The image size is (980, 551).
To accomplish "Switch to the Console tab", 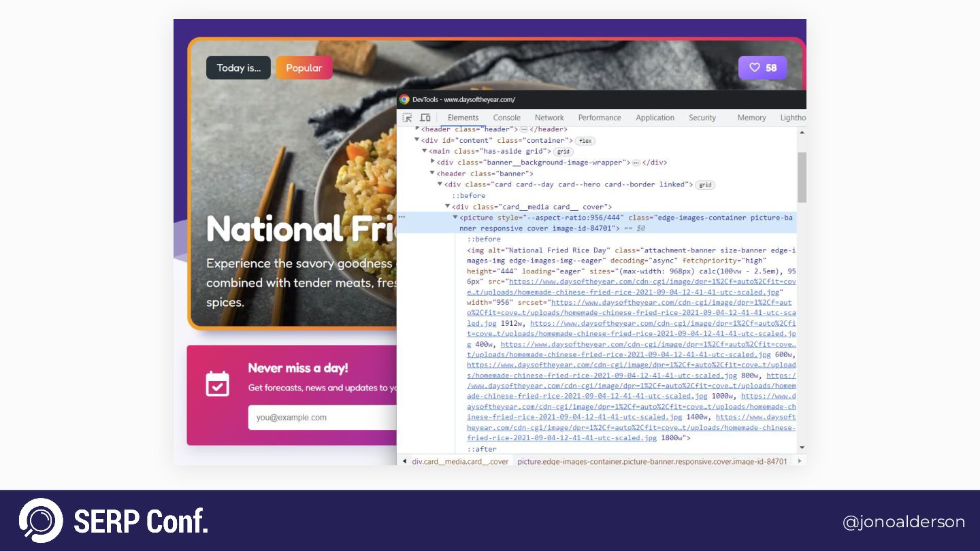I will [x=507, y=118].
